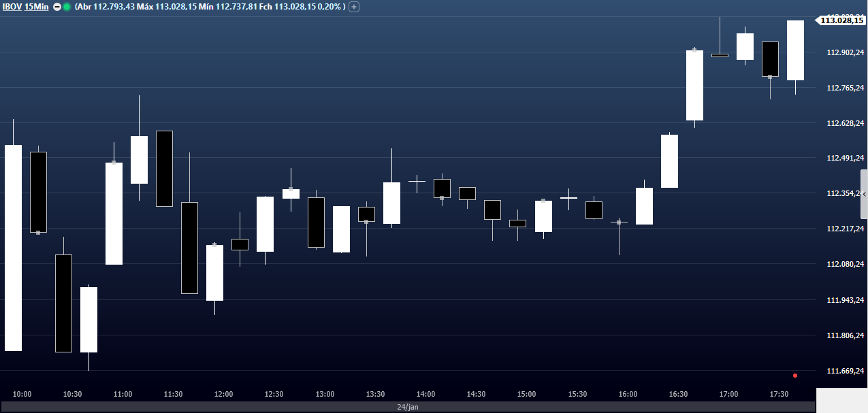Click the current price tag 113.028,15
The image size is (868, 413).
(841, 20)
